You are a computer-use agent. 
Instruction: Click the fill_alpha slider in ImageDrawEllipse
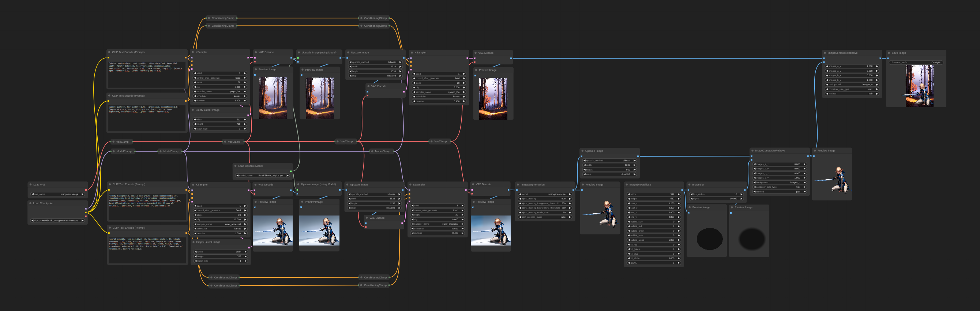coord(653,258)
